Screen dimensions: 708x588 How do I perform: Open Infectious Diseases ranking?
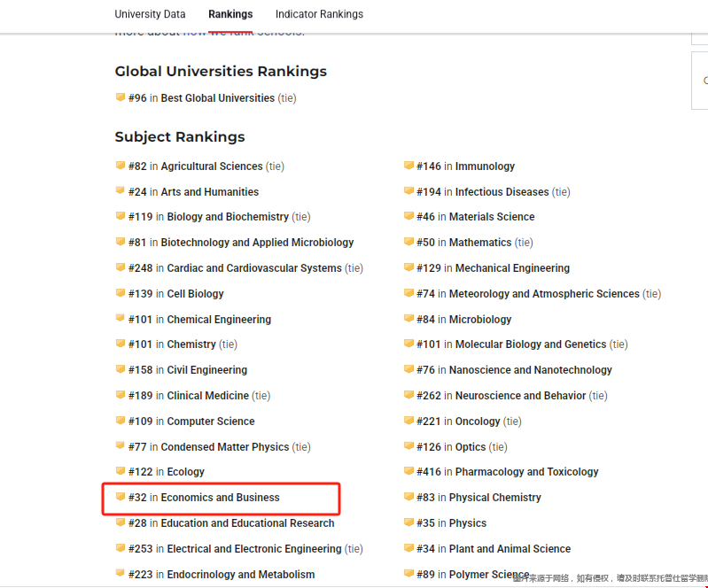coord(502,192)
